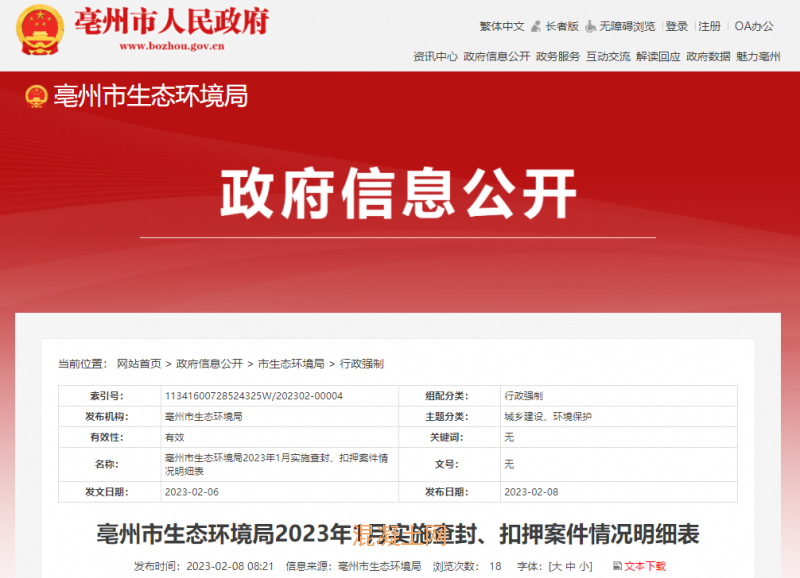Viewport: 800px width, 578px height.
Task: Click the 文本下载 download icon
Action: pos(617,566)
